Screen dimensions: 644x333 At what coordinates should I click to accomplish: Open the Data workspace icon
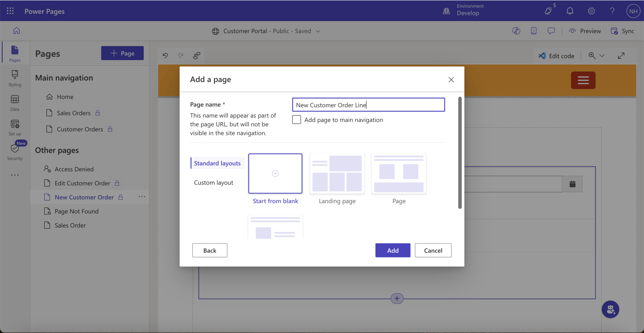14,103
